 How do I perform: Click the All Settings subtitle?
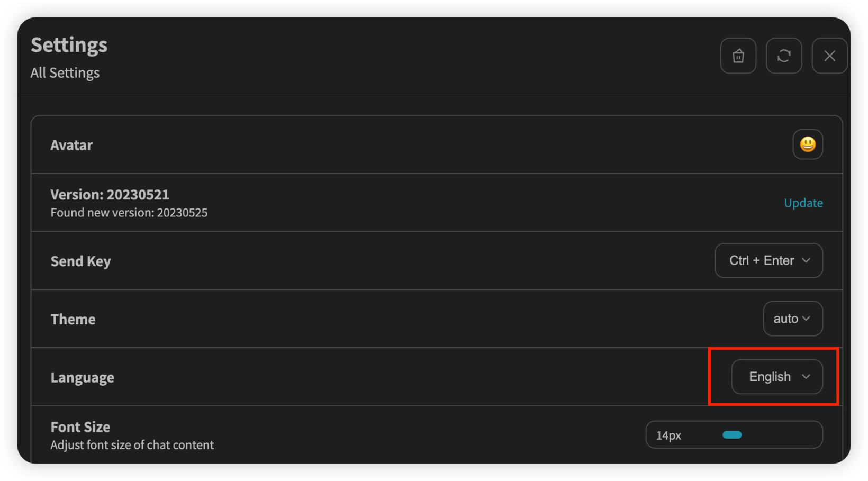[65, 73]
